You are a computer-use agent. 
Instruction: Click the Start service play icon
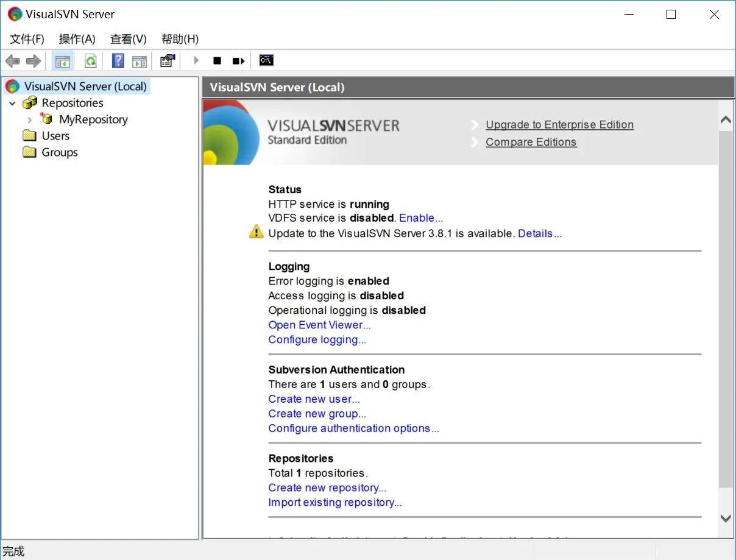(x=196, y=61)
